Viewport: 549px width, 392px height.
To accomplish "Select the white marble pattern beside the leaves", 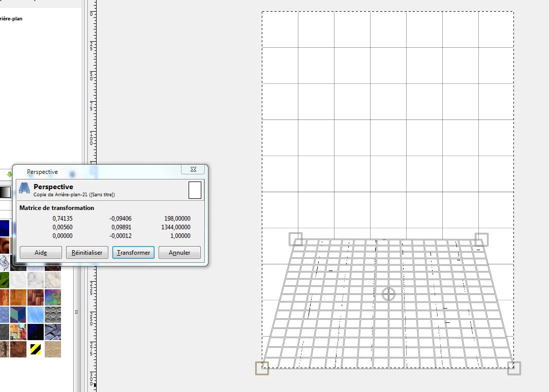I will point(18,280).
